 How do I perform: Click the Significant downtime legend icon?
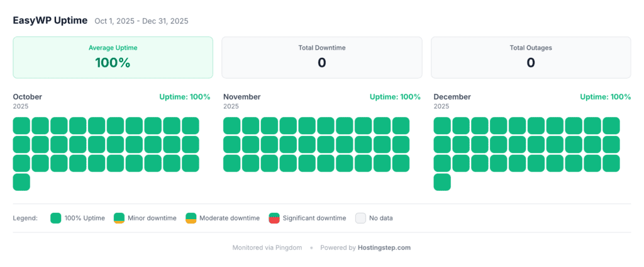tap(274, 219)
